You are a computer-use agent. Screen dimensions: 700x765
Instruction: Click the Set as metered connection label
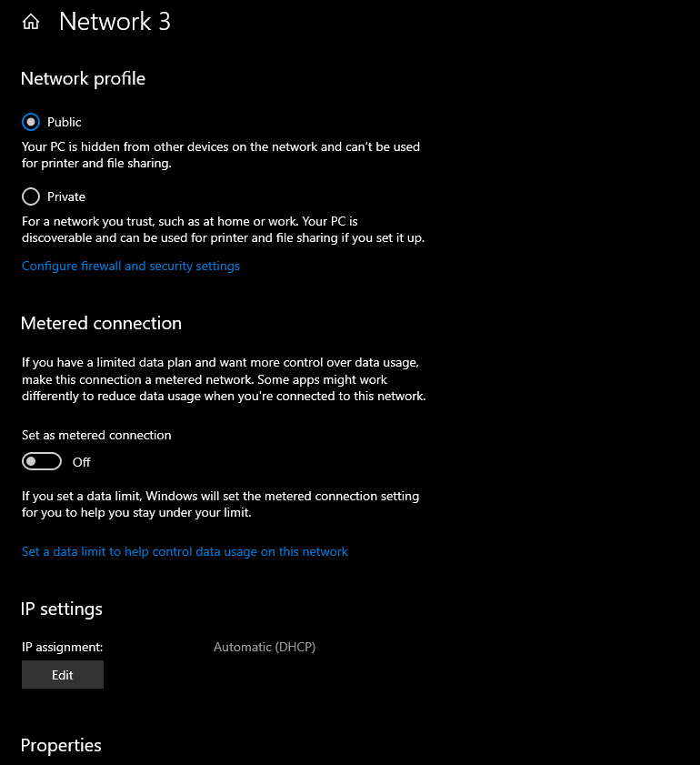pos(96,435)
